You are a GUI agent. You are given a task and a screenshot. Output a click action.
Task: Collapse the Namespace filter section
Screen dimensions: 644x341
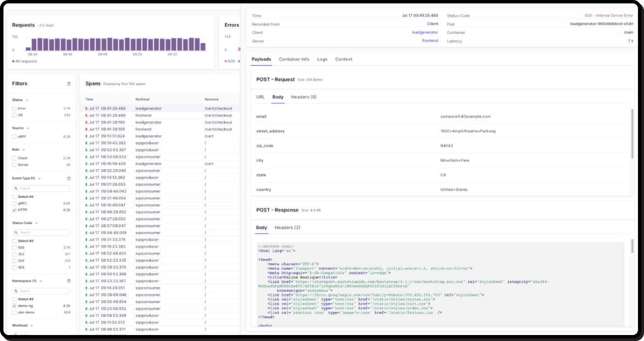[40, 281]
